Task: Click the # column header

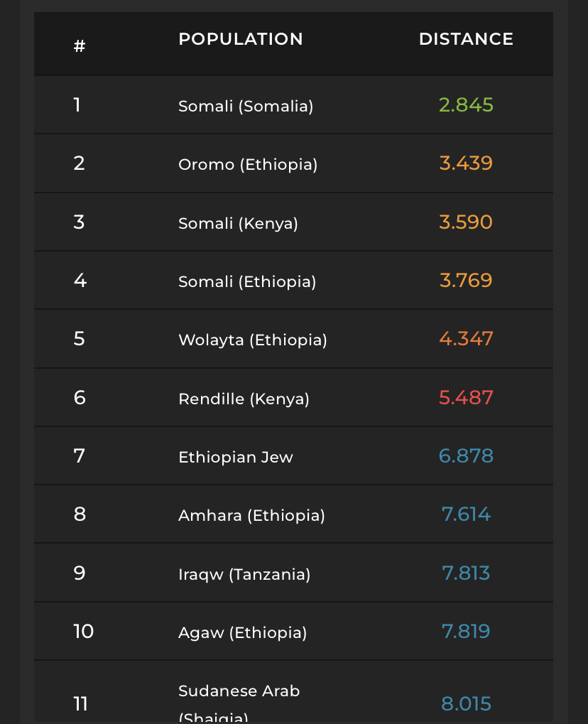Action: click(x=80, y=46)
